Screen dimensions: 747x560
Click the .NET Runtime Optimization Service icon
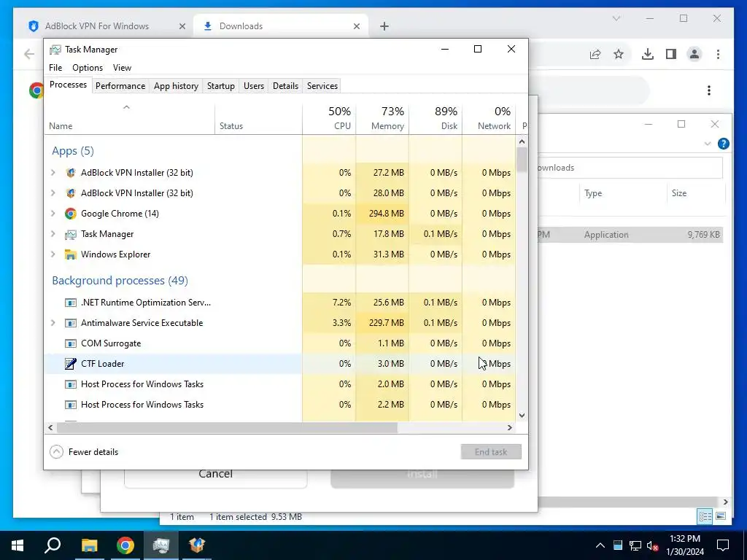71,303
